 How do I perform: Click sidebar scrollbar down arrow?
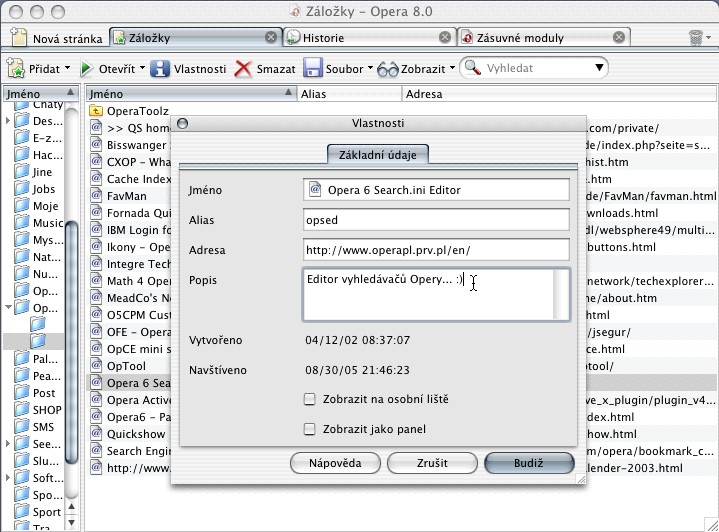(x=72, y=522)
